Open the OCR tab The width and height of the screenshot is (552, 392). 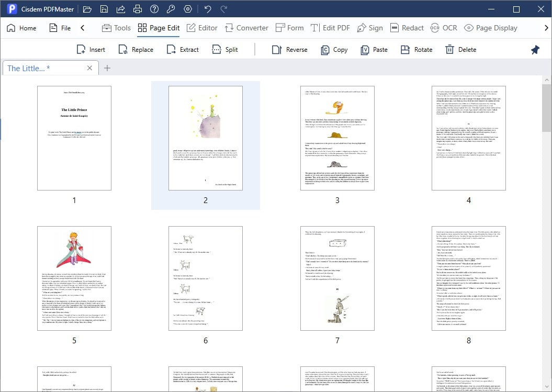444,28
